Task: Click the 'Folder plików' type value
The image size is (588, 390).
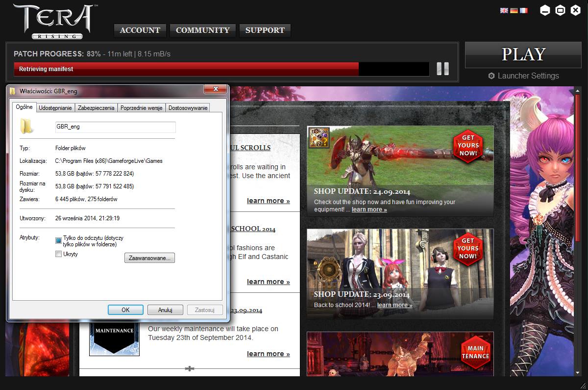Action: point(71,148)
